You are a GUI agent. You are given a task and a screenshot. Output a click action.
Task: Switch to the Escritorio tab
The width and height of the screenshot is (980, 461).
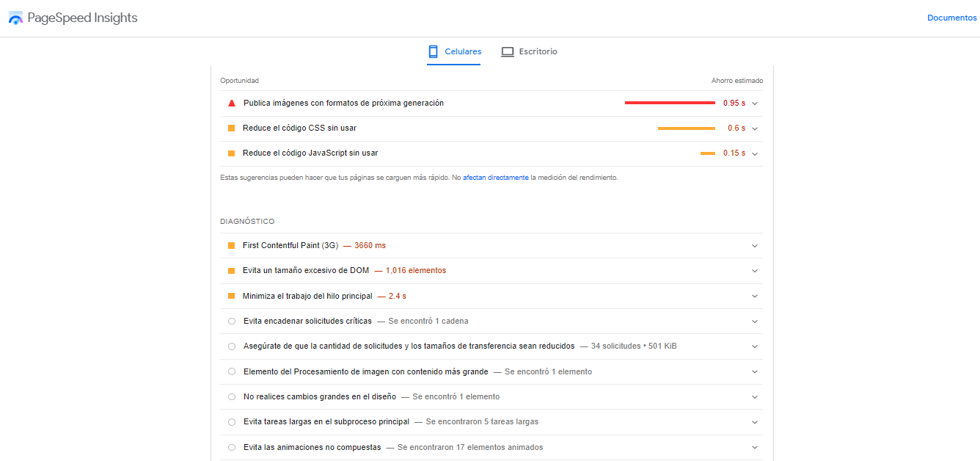coord(538,51)
